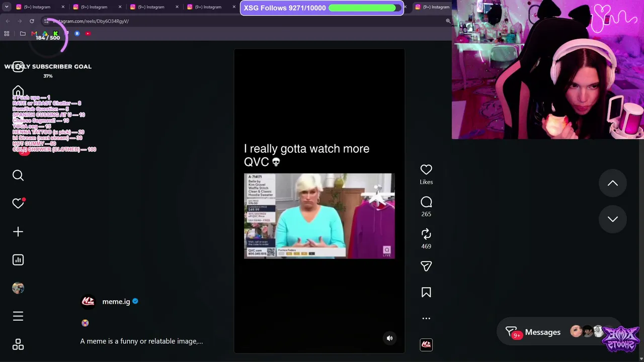Repost the reel

point(426,234)
